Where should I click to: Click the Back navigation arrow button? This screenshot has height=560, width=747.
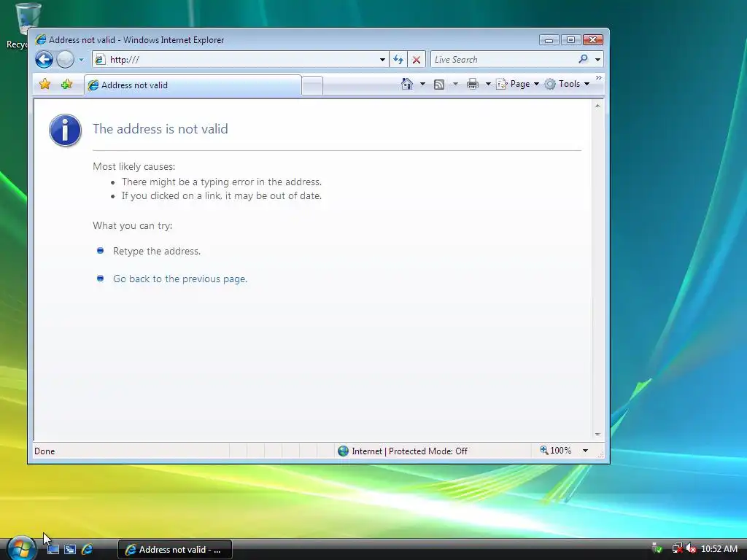click(x=44, y=60)
